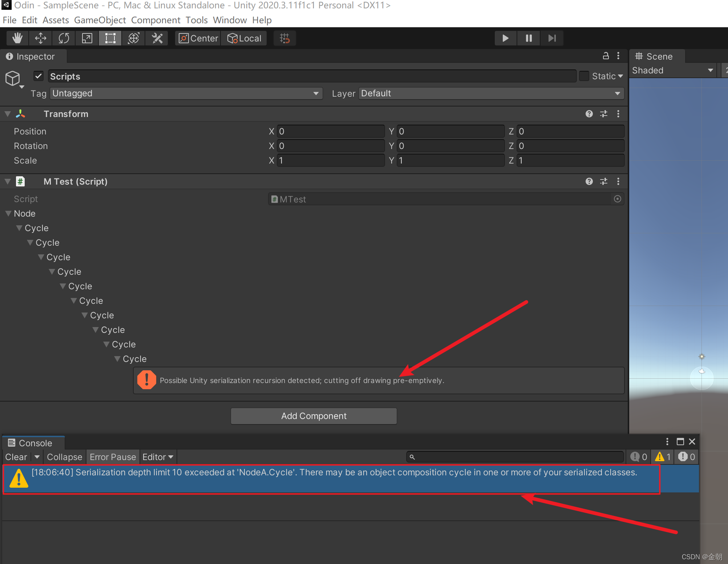Open the Window menu
Image resolution: width=728 pixels, height=564 pixels.
(x=229, y=20)
